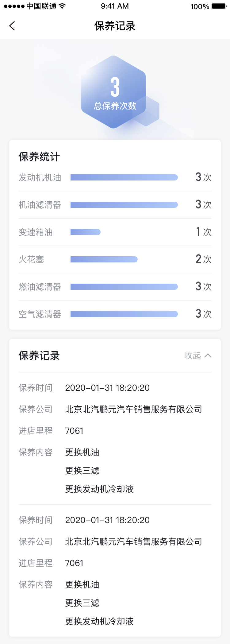Tap the 空气滤清器 row label
Image resolution: width=230 pixels, height=644 pixels.
(x=40, y=314)
